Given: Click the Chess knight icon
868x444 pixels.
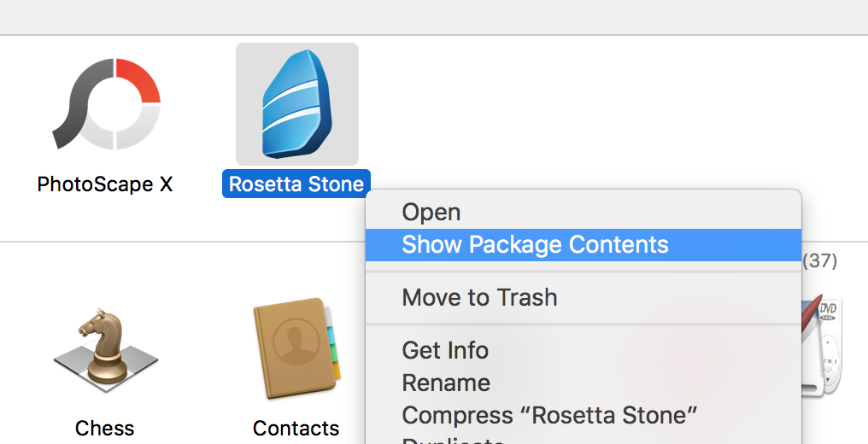Looking at the screenshot, I should [104, 350].
